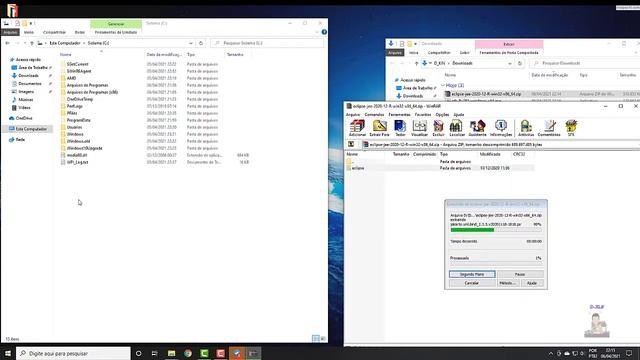Click WinRAR Visualizar toolbar icon
Image resolution: width=640 pixels, height=360 pixels.
tap(419, 128)
